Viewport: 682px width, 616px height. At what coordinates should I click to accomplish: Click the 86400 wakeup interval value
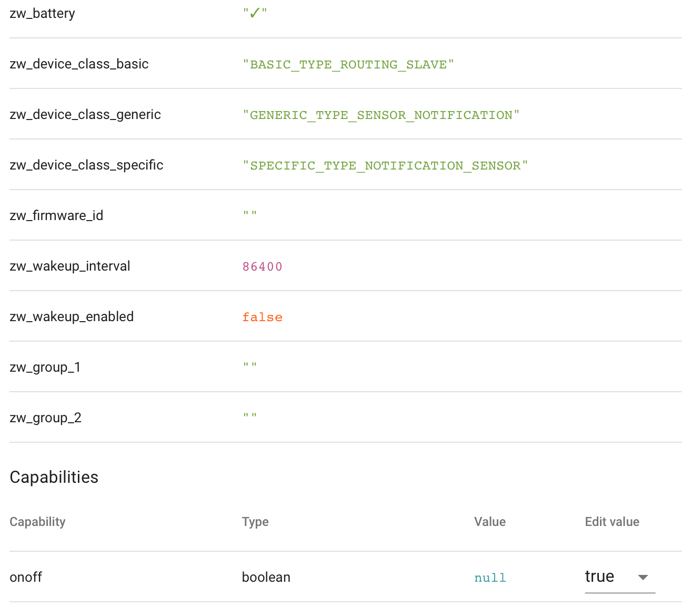[x=262, y=267]
